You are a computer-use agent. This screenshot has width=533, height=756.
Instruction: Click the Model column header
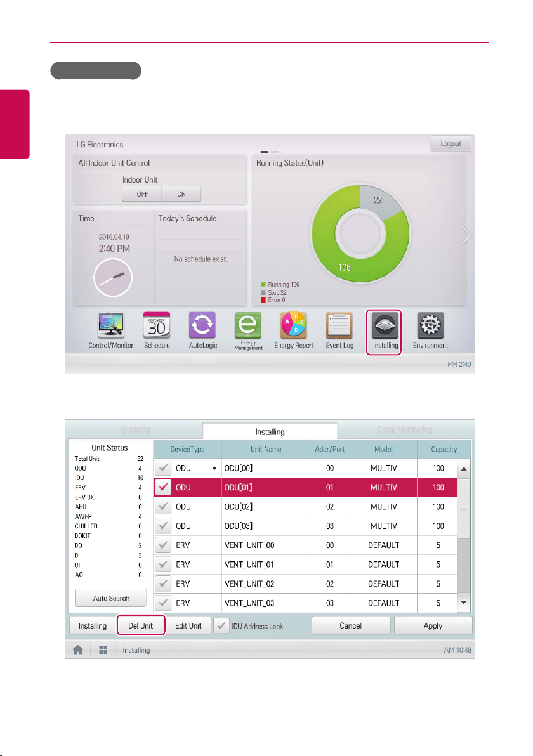(x=383, y=450)
